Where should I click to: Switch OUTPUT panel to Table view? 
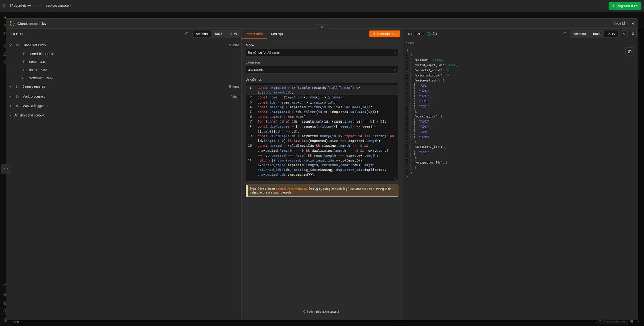[x=596, y=34]
